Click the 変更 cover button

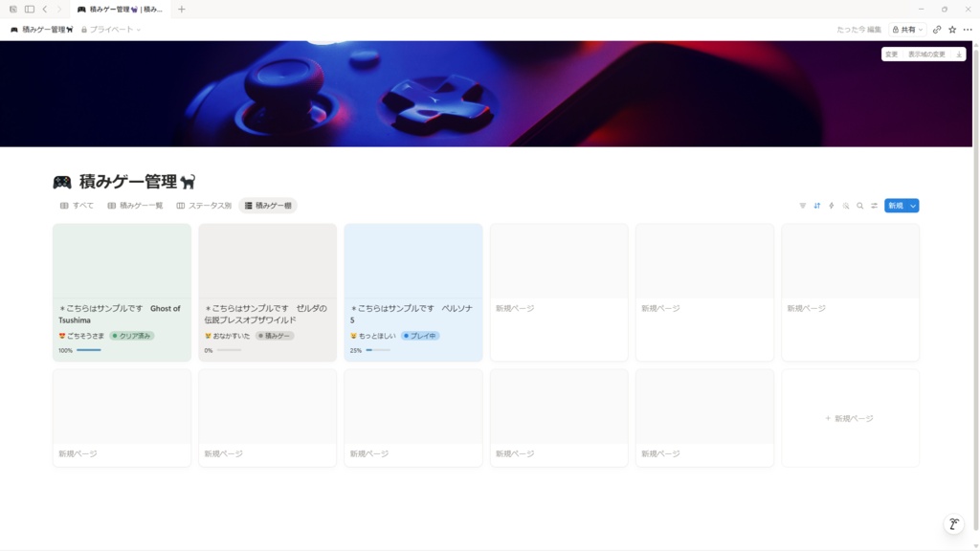tap(892, 55)
